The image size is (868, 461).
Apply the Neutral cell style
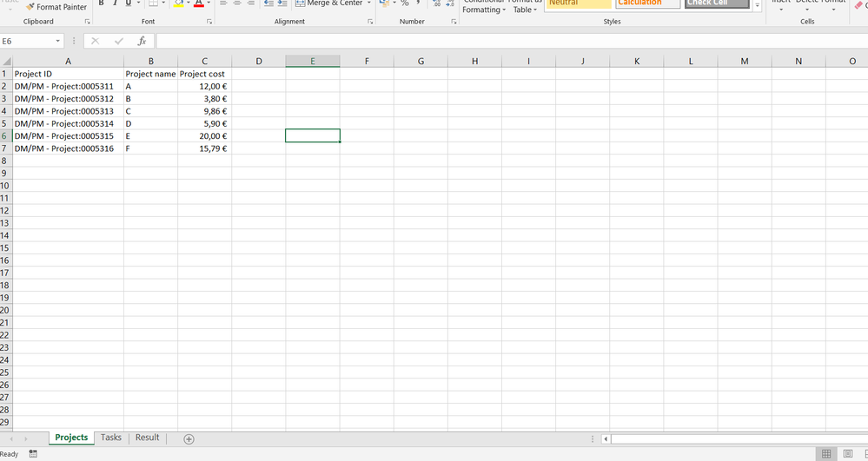[578, 3]
